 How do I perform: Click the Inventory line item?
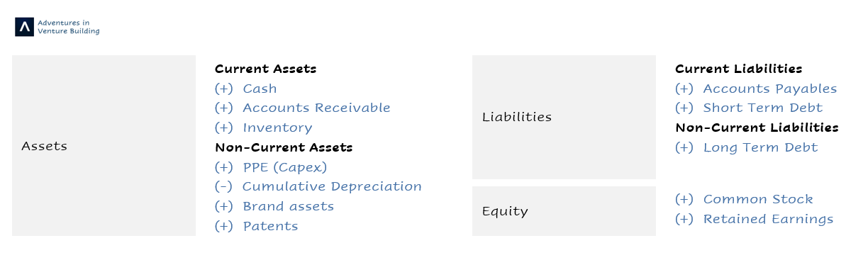(x=263, y=128)
